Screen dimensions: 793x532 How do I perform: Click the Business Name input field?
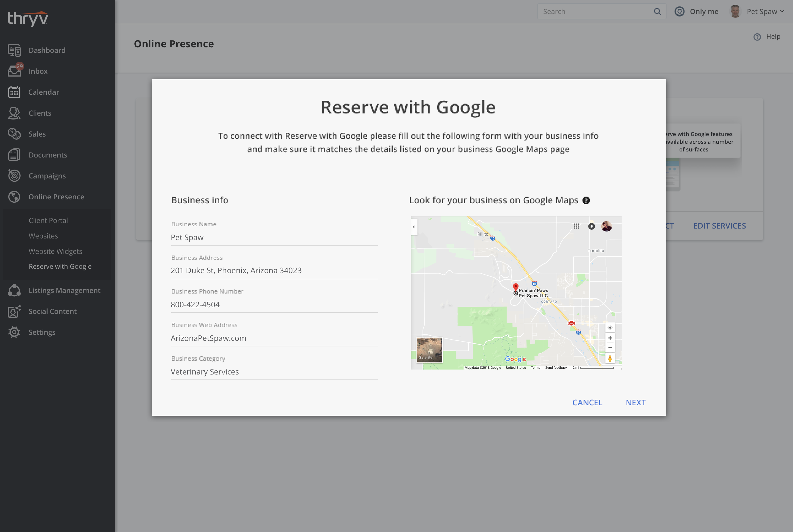tap(273, 237)
